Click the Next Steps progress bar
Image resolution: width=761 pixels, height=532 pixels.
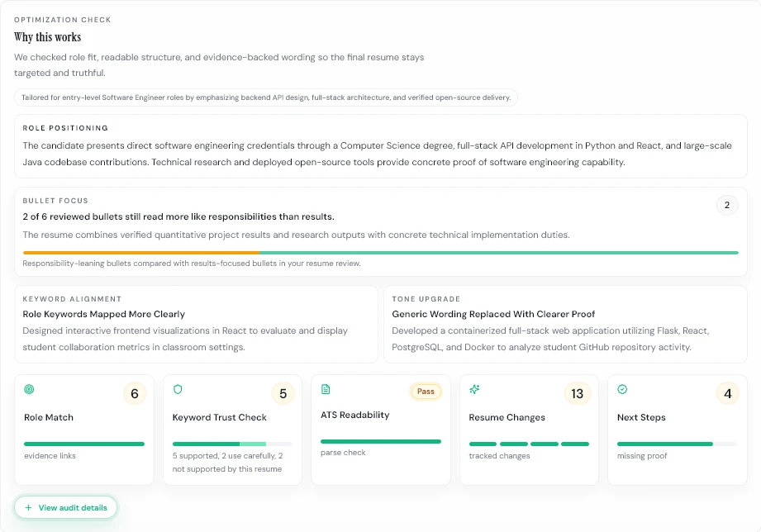(677, 444)
